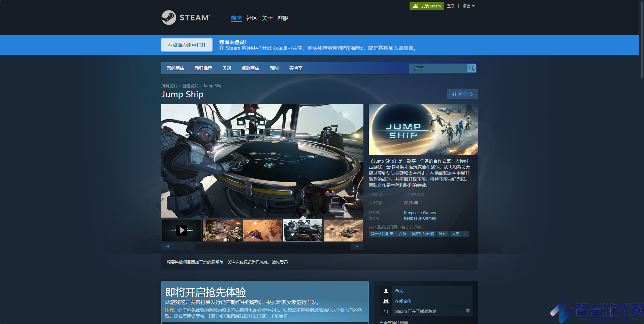Click the Jump Ship header capsule image

pos(423,129)
